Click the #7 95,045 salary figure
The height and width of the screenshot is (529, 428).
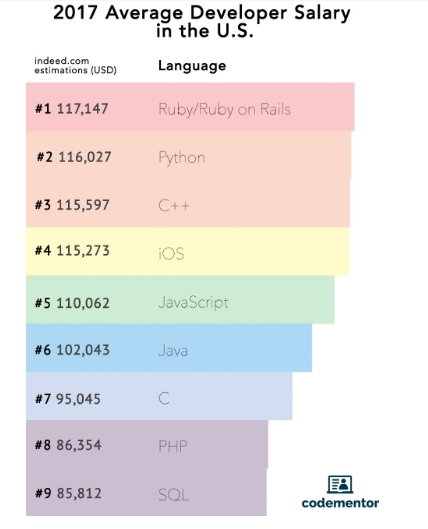(68, 399)
